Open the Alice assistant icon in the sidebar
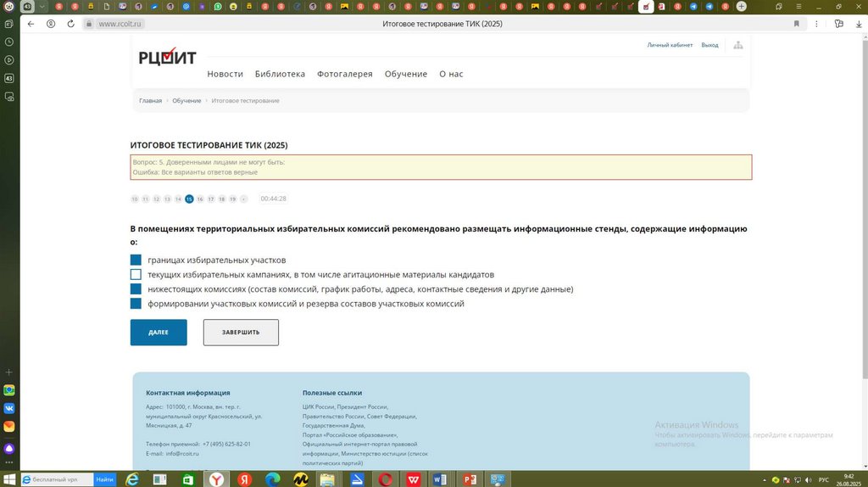The image size is (868, 487). click(x=8, y=448)
